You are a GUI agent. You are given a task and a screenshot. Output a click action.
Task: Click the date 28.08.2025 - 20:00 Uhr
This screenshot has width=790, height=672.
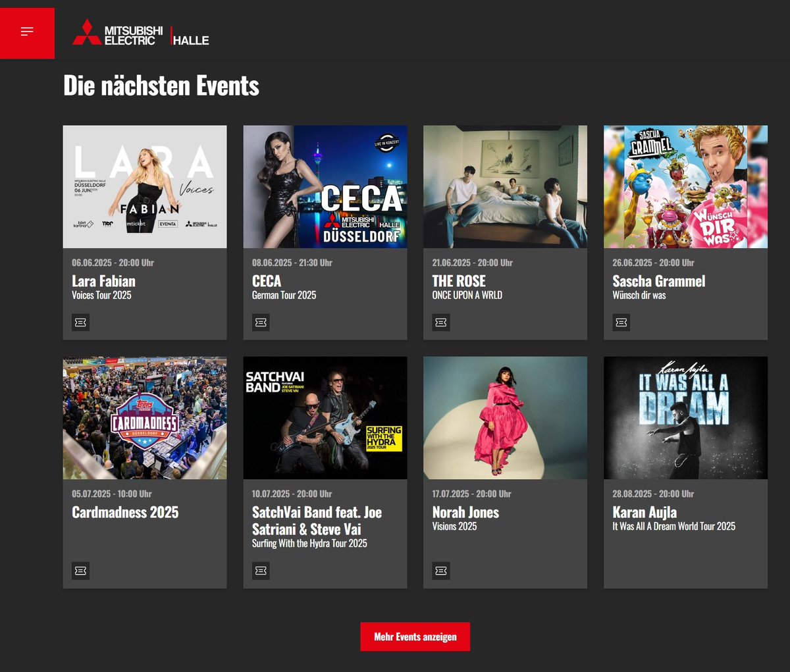click(653, 494)
